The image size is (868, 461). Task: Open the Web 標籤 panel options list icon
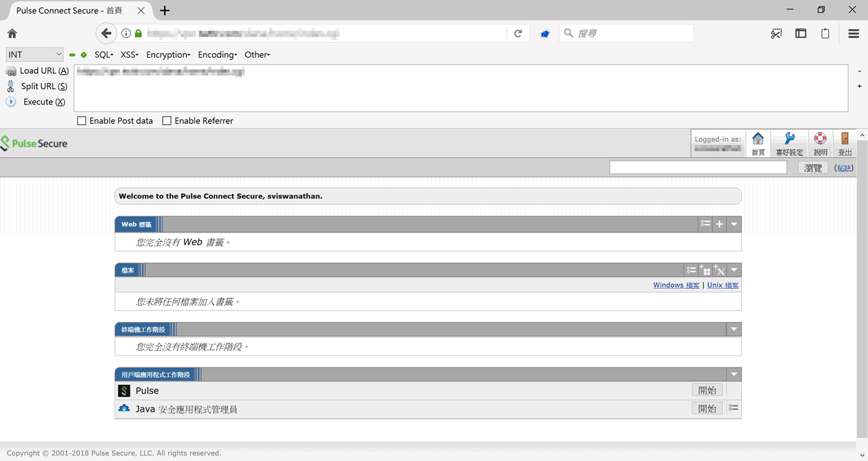tap(706, 224)
